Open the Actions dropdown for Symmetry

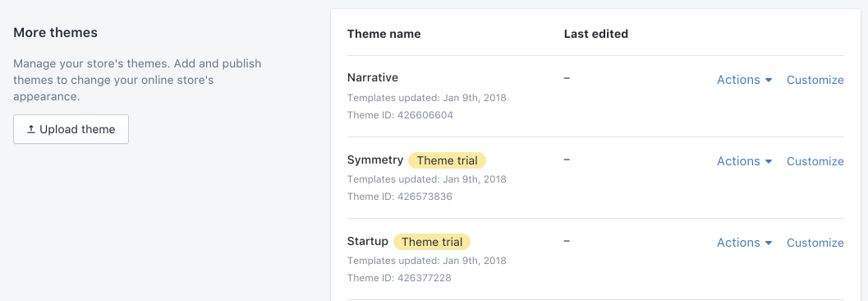coord(745,161)
